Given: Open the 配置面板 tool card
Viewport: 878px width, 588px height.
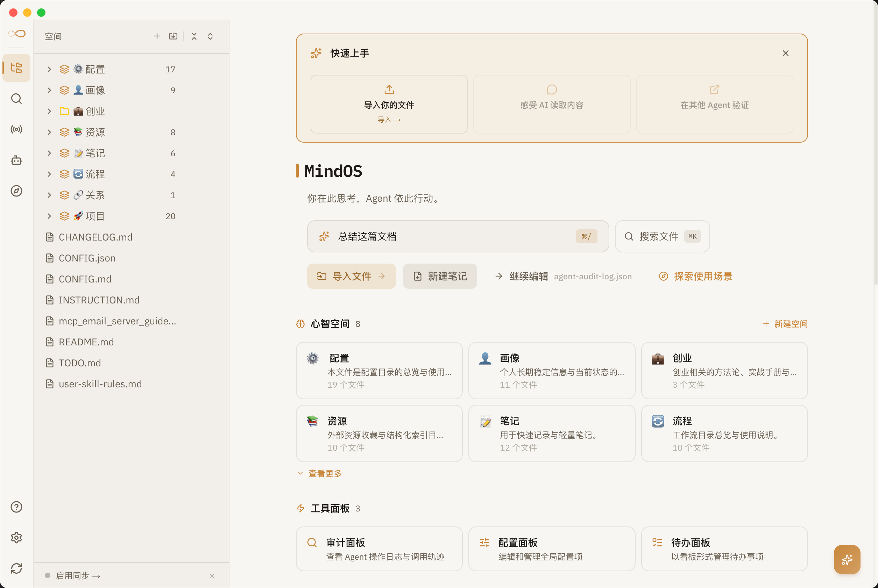Looking at the screenshot, I should (x=552, y=549).
